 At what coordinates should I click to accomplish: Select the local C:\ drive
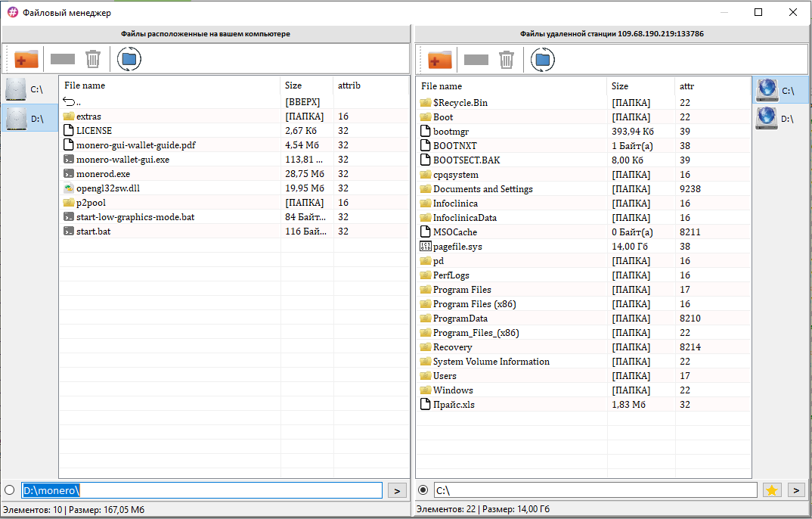point(29,90)
